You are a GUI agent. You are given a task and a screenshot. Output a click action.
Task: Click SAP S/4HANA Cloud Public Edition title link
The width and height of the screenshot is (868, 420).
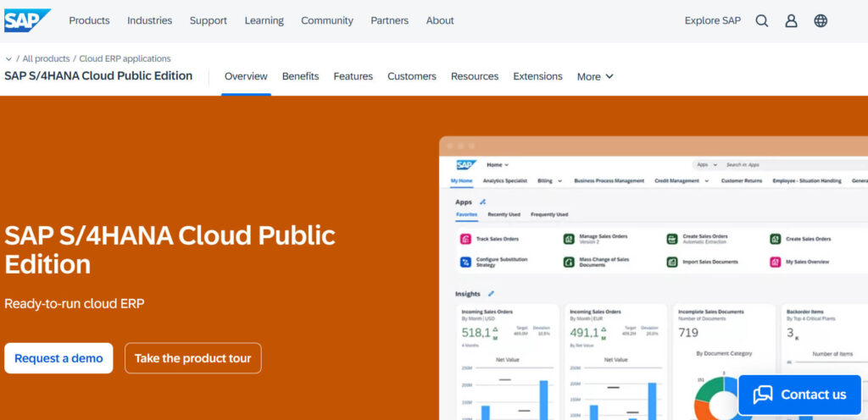[x=98, y=75]
